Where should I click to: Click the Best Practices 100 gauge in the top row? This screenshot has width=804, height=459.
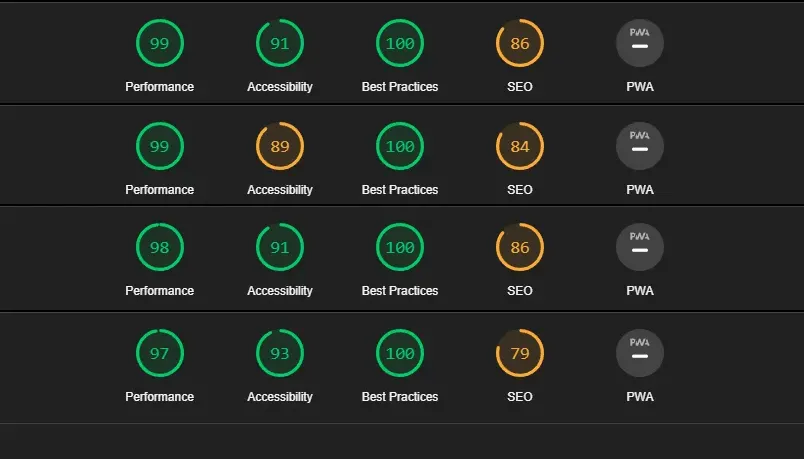400,44
